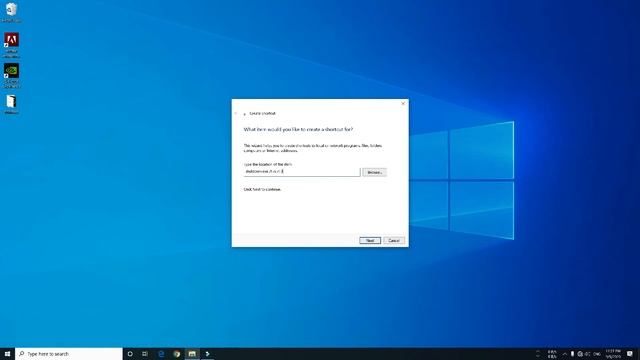Click the 'What item would you like' heading

tap(298, 129)
